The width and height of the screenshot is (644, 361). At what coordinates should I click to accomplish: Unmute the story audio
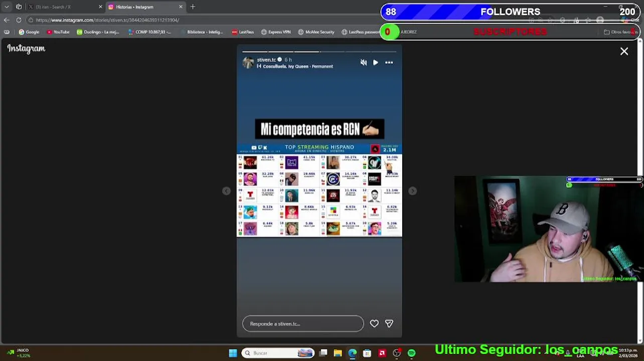click(x=364, y=63)
